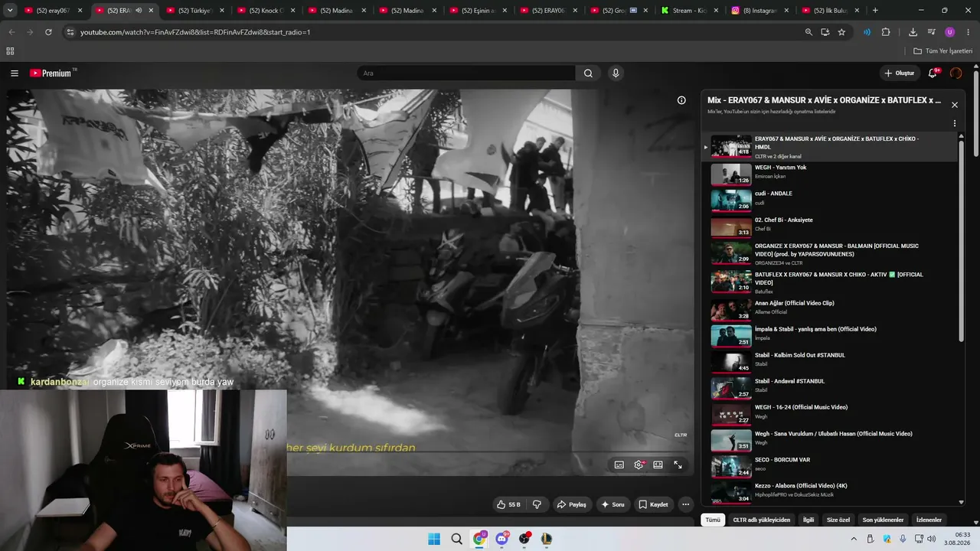Seek using the video progress bar
The height and width of the screenshot is (551, 980).
[x=351, y=452]
